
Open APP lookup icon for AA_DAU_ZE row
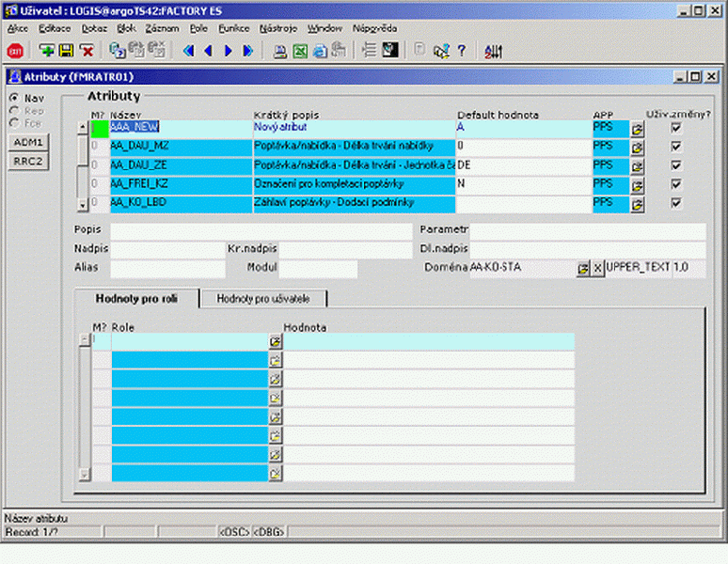637,167
